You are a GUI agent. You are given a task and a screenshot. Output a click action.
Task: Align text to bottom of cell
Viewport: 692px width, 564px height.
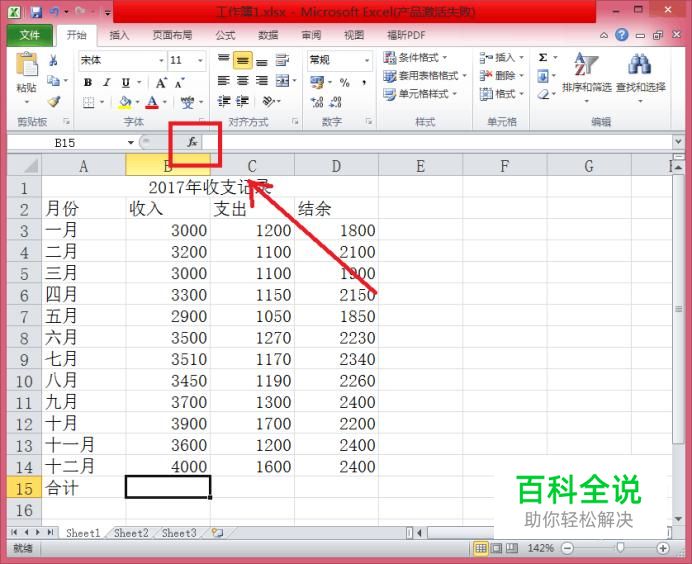(x=262, y=61)
